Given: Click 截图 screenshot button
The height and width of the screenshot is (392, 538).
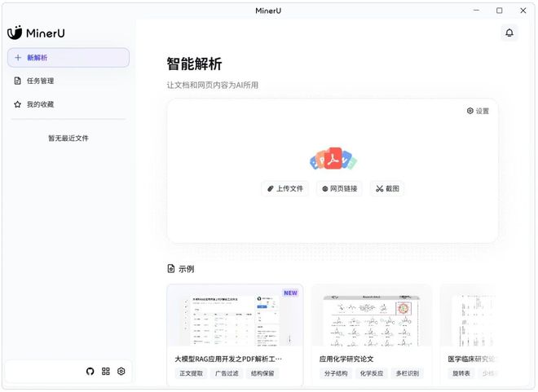Looking at the screenshot, I should pyautogui.click(x=387, y=188).
